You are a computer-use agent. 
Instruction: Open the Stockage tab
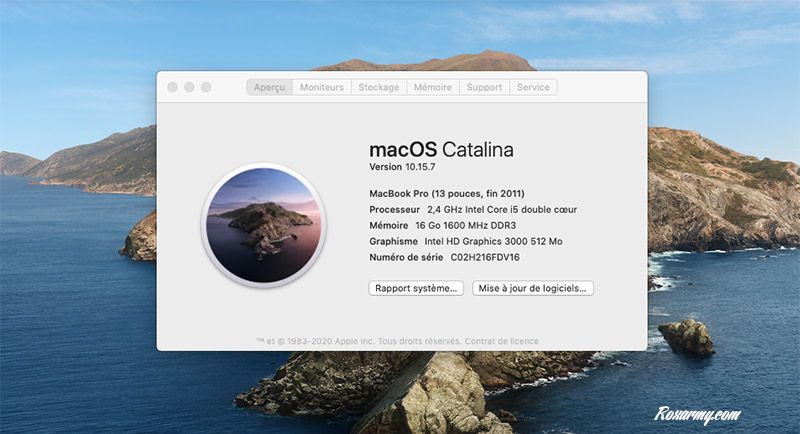pos(378,87)
